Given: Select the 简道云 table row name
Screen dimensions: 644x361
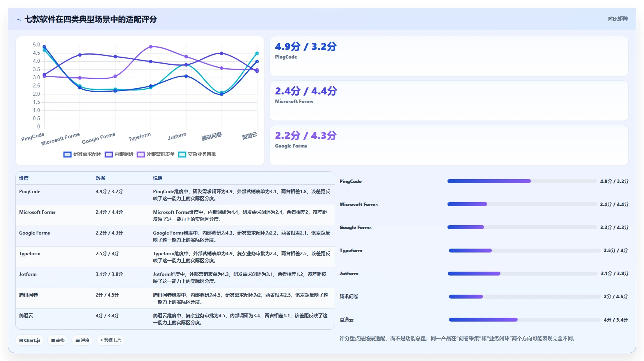Looking at the screenshot, I should (26, 316).
